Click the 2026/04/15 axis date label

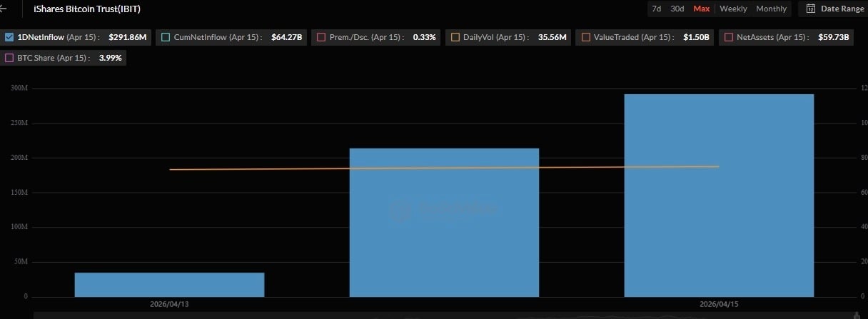tap(719, 304)
